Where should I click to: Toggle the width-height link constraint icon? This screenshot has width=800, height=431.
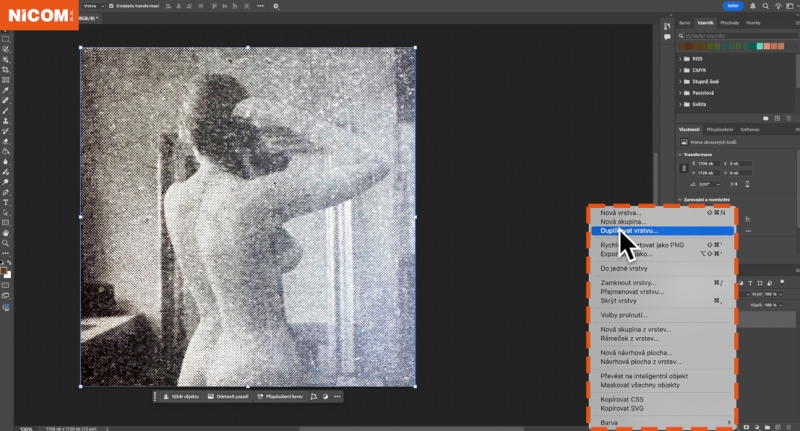click(684, 168)
